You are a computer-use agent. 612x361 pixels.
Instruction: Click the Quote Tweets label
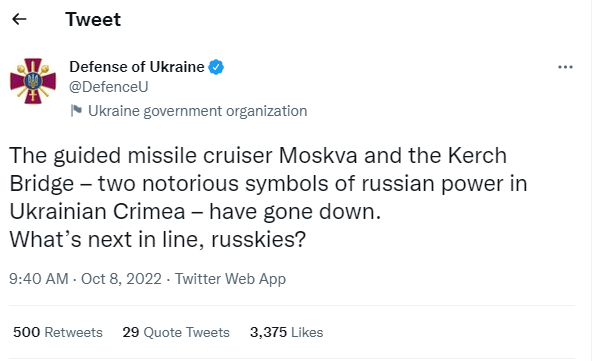click(x=187, y=333)
